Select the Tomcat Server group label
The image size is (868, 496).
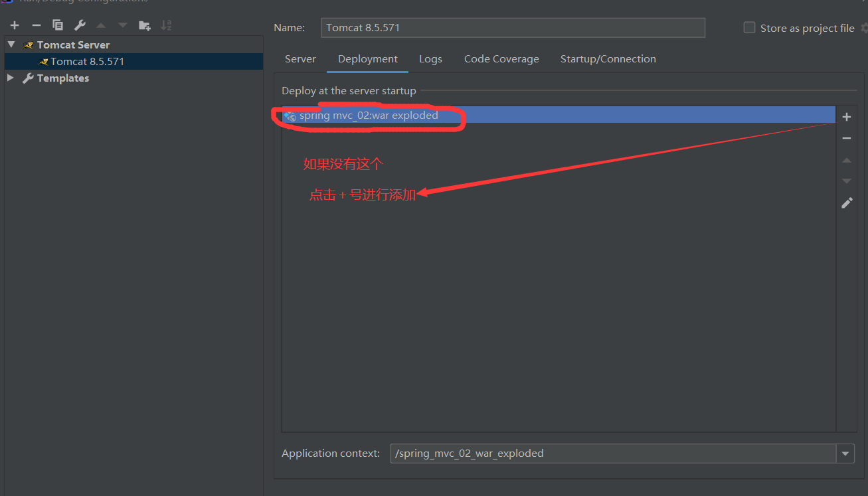(x=73, y=44)
